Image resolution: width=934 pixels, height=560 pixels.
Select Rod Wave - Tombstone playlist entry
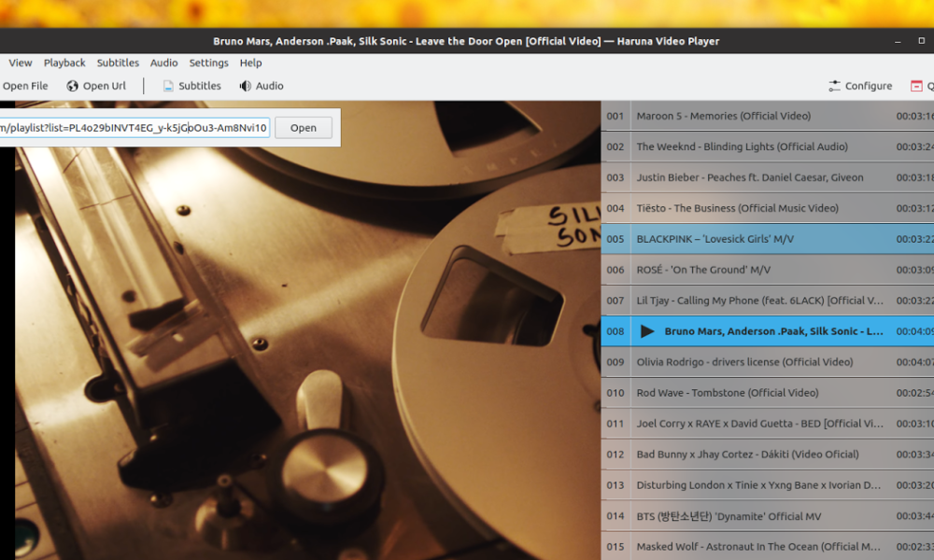coord(767,393)
